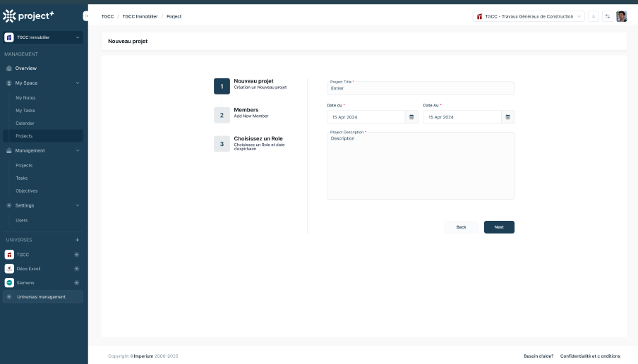Focus the Date du field
Screen dimensions: 638x364
[366, 117]
